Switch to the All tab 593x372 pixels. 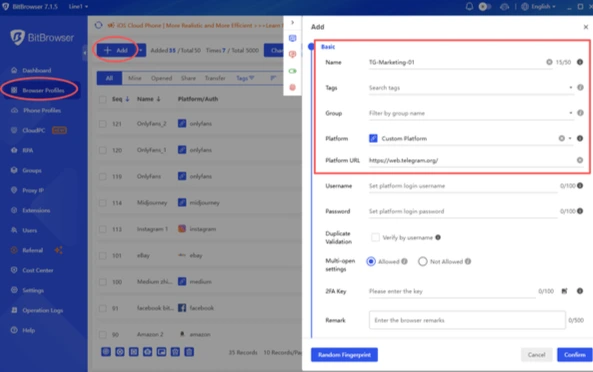pyautogui.click(x=109, y=78)
